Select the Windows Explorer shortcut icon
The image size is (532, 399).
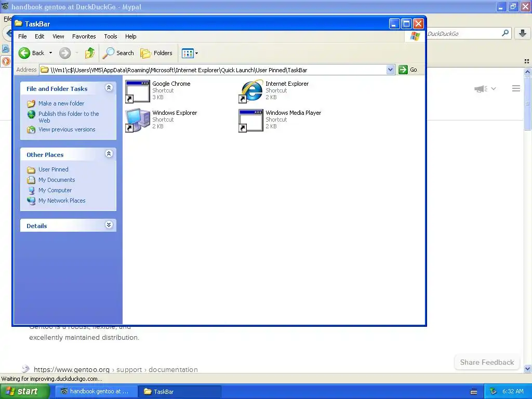(x=137, y=121)
